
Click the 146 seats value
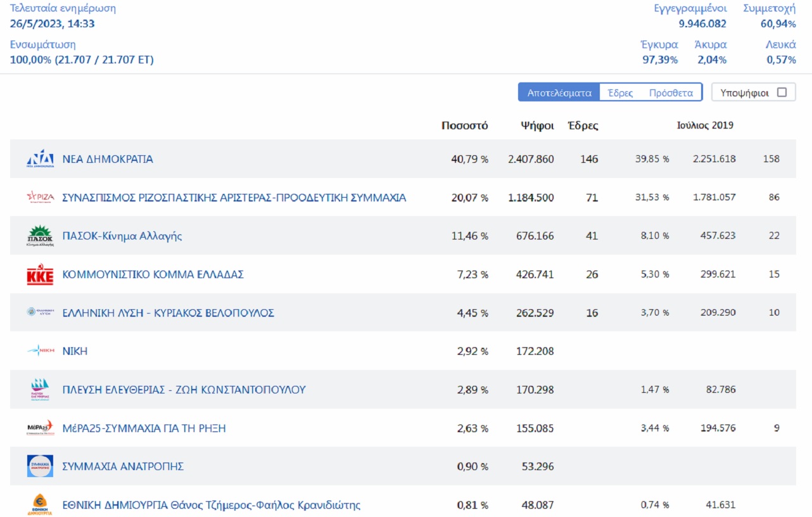[x=589, y=159]
